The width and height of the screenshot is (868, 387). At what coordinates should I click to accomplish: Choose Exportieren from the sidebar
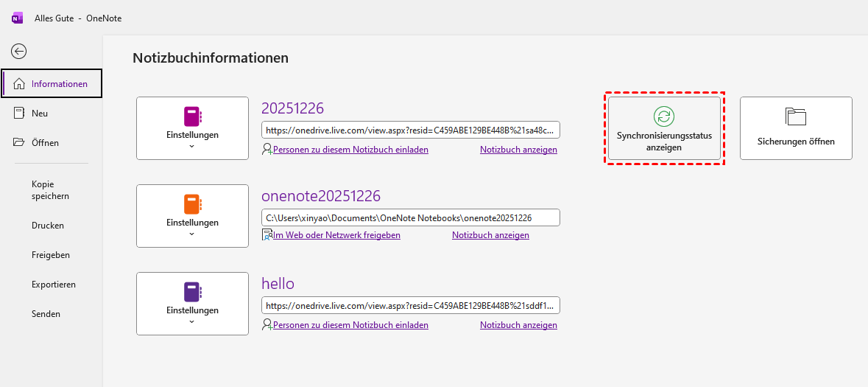(54, 285)
